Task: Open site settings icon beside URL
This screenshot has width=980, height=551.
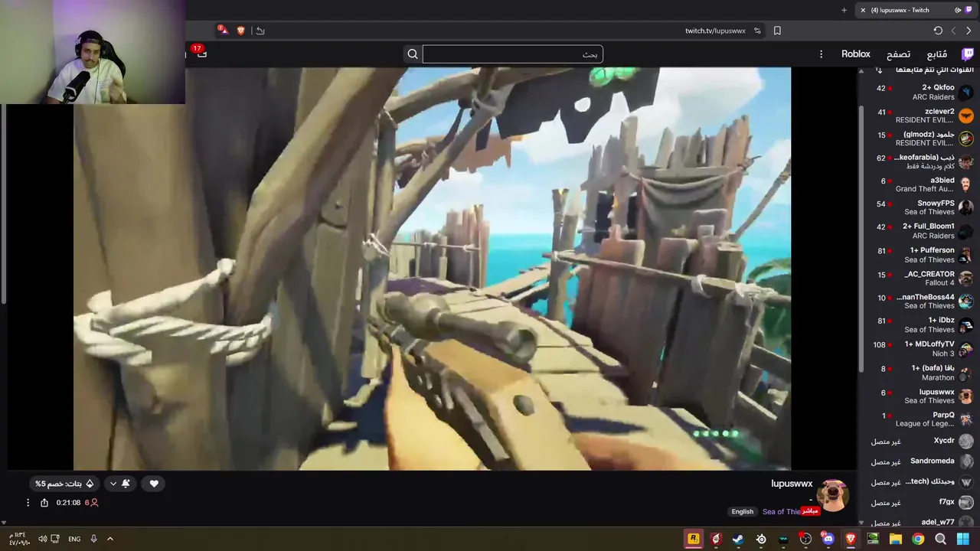Action: (757, 31)
